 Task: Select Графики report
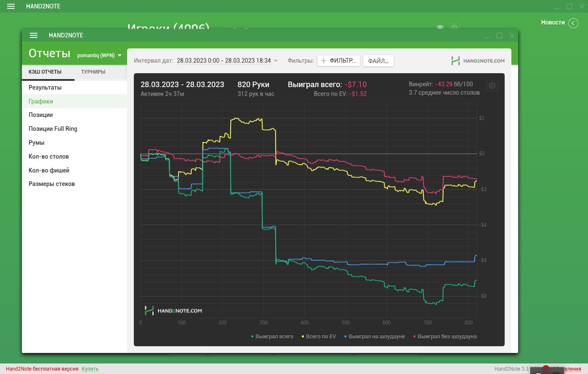(x=74, y=101)
